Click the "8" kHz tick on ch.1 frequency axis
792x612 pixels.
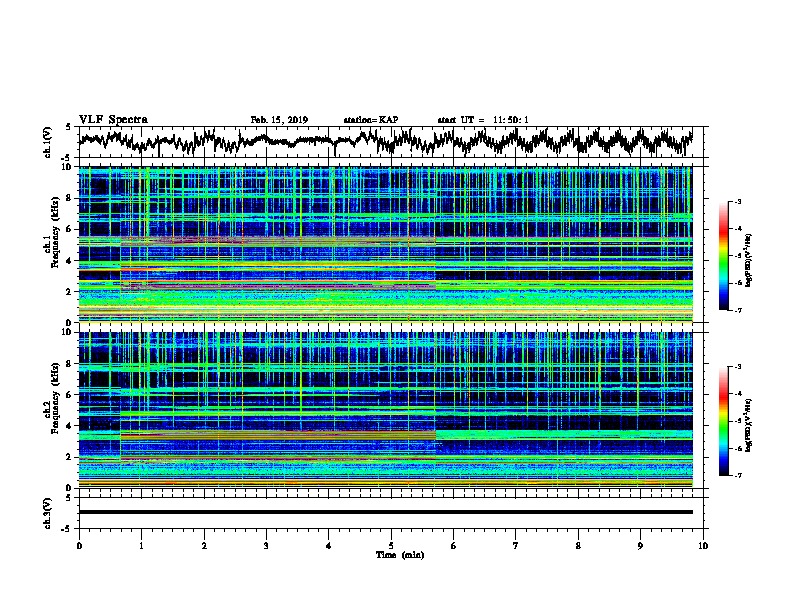70,198
